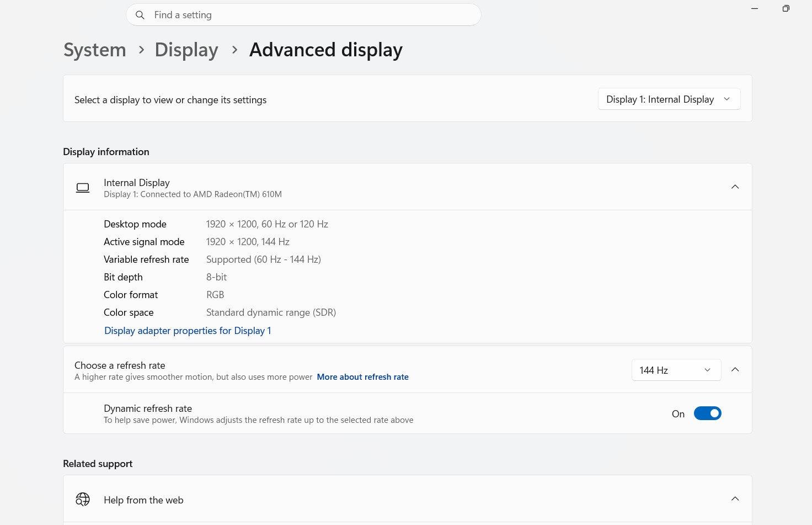Go back to Display in breadcrumb
Image resolution: width=812 pixels, height=525 pixels.
pyautogui.click(x=186, y=50)
